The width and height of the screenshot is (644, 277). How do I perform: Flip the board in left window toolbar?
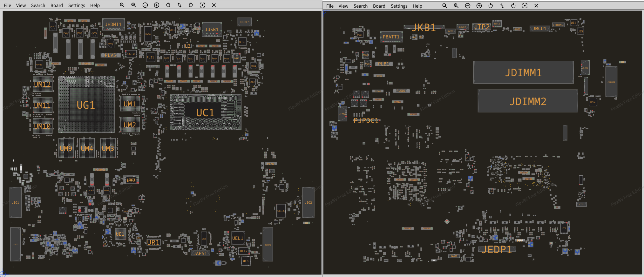pos(180,5)
